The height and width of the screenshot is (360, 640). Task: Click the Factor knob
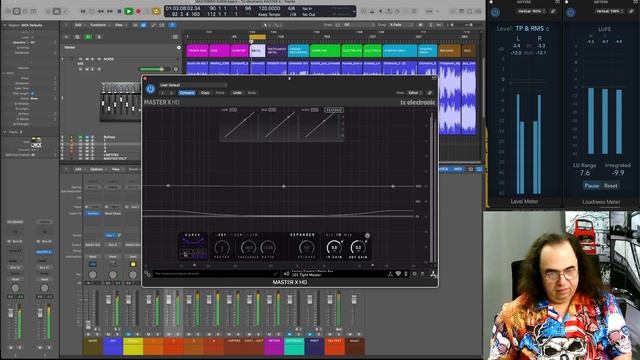coord(222,247)
